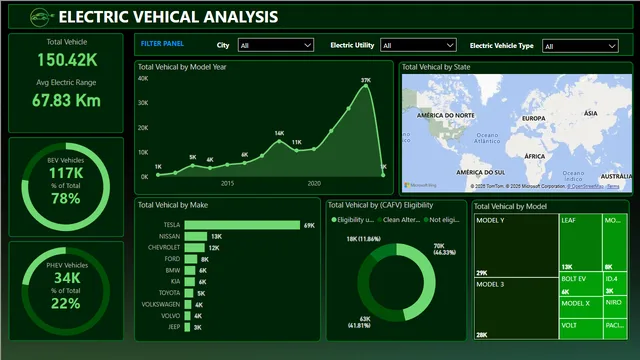Click the 22% PHEV percent value
Viewport: 640px width, 360px height.
66,304
